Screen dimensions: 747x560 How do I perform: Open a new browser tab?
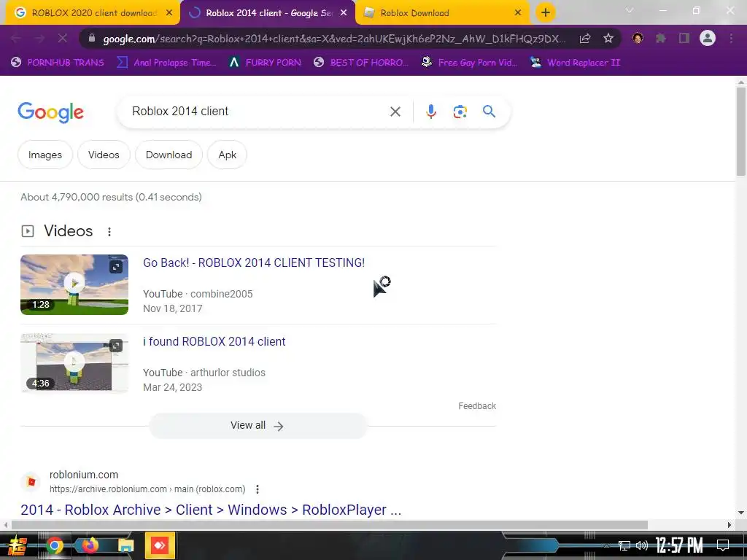click(x=546, y=12)
